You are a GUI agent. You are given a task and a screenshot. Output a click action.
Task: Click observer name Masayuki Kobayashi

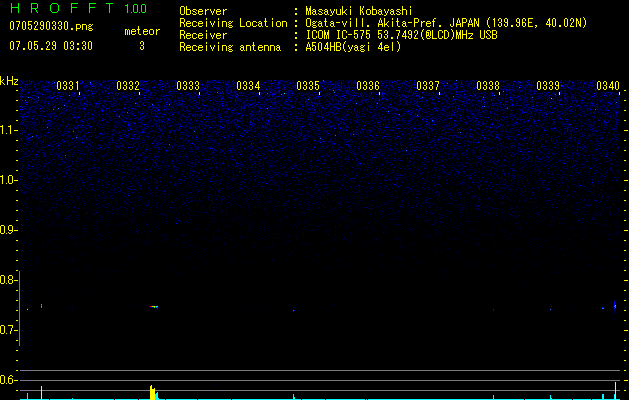tap(359, 11)
